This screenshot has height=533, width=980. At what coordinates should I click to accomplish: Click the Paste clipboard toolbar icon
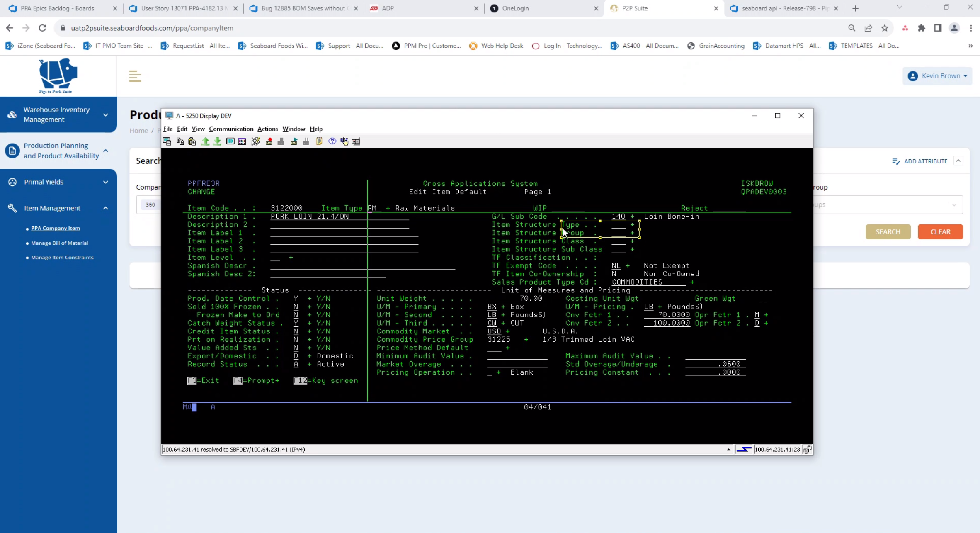click(x=192, y=141)
